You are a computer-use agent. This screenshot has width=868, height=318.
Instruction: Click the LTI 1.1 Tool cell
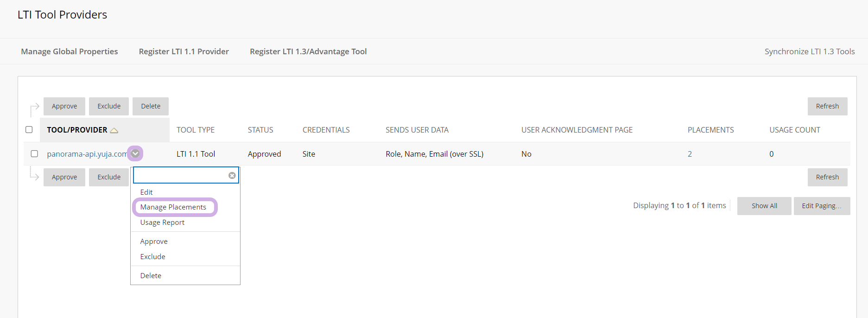coord(196,154)
